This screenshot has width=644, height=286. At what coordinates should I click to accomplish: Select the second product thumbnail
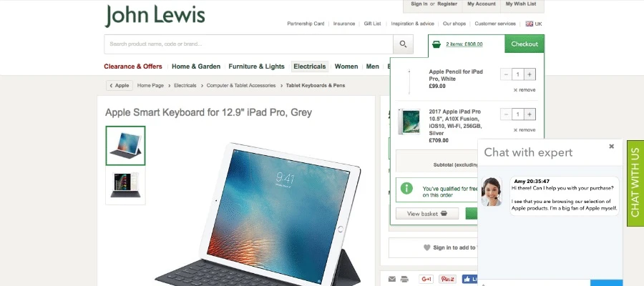point(125,185)
